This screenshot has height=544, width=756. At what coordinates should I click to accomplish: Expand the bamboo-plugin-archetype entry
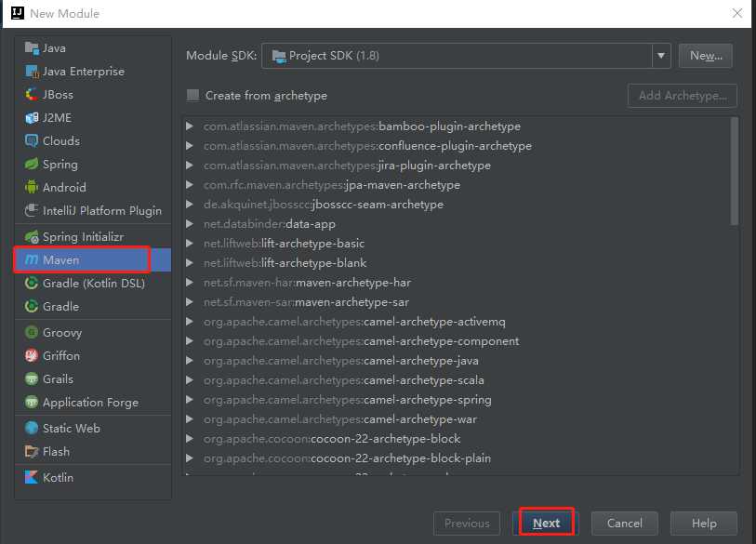click(190, 126)
